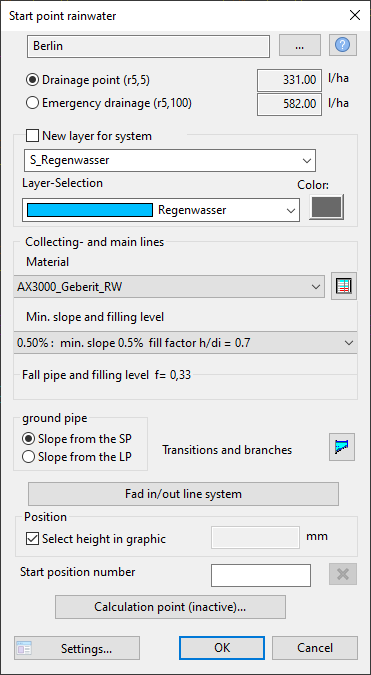Close the Start point rainwater dialog
This screenshot has width=371, height=675.
(354, 16)
